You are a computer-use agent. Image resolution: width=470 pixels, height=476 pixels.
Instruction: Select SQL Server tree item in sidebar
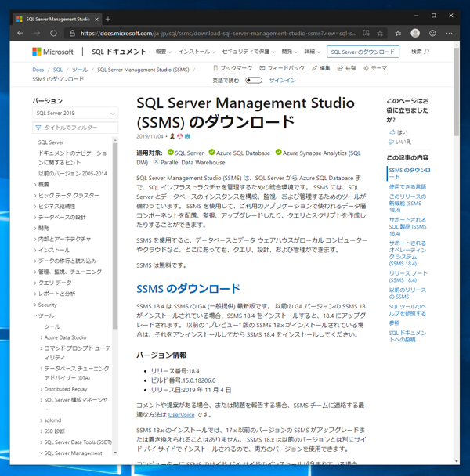pos(51,142)
